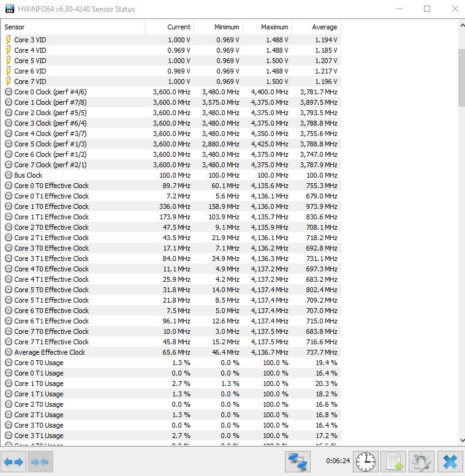The width and height of the screenshot is (465, 476).
Task: Select Core 4 T0 Effective Clock row
Action: pos(171,269)
